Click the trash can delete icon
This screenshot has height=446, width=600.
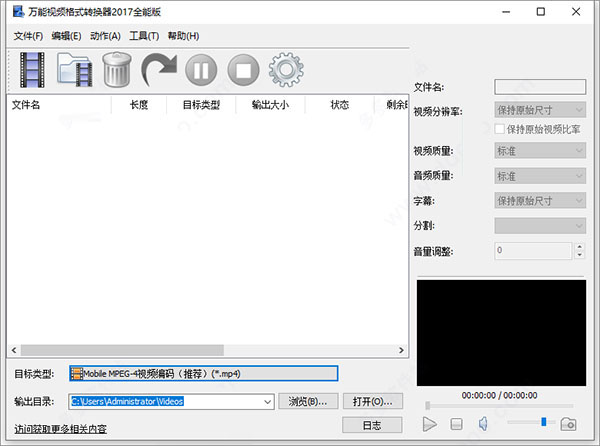tap(118, 70)
